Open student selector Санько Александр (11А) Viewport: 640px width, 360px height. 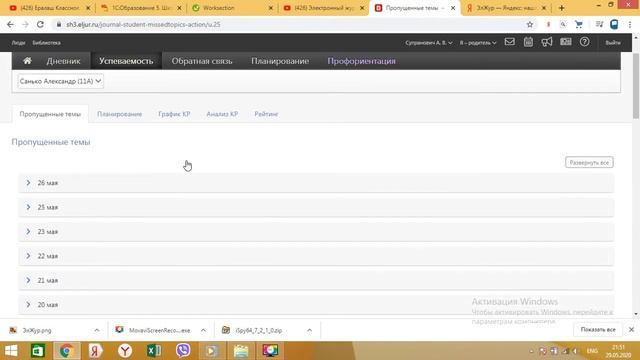tap(60, 81)
